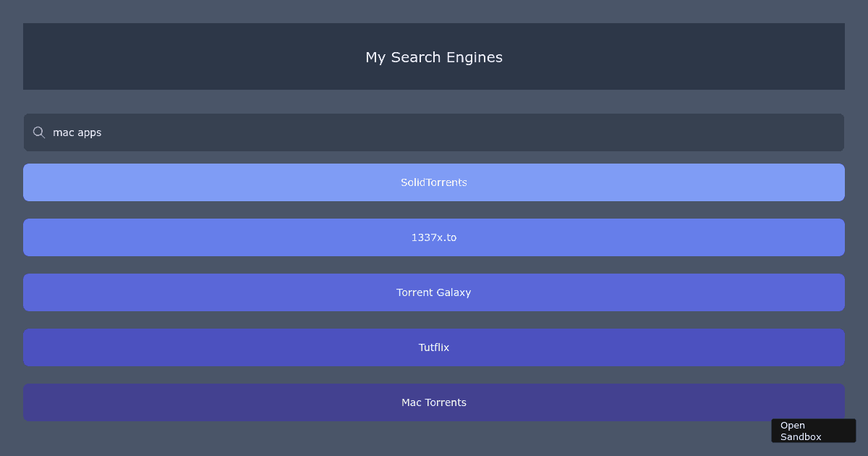Place cursor at end of search box
Screen dimensions: 868x456
coord(796,132)
